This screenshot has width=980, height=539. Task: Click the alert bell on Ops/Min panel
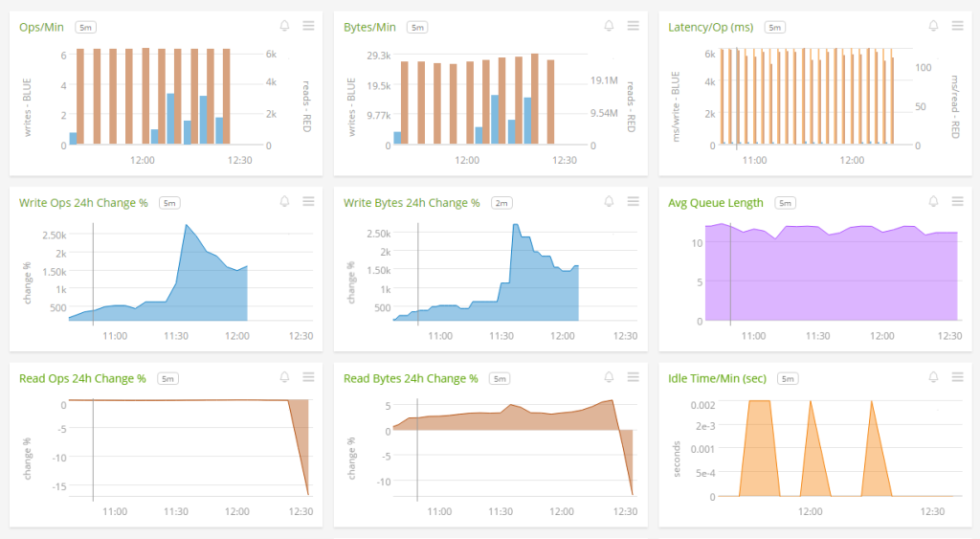tap(284, 26)
